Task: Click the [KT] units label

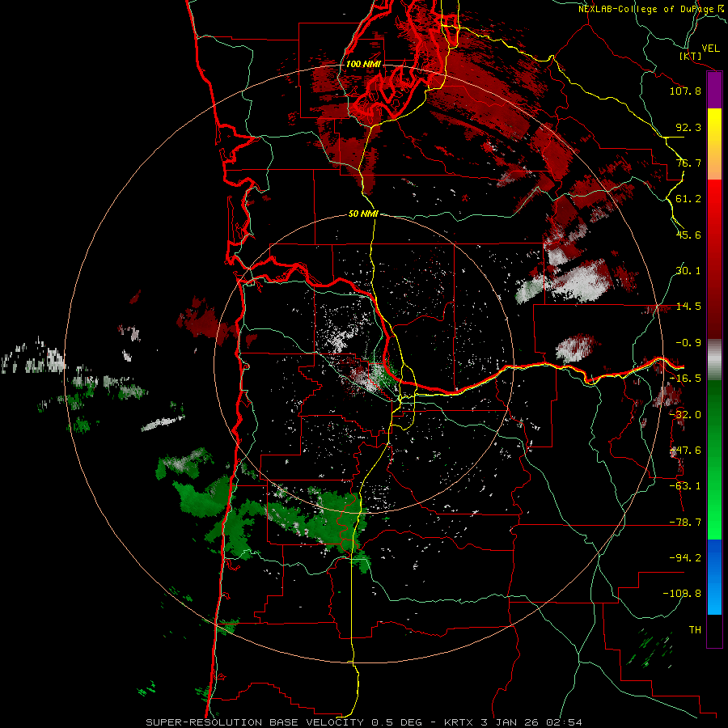Action: click(691, 56)
